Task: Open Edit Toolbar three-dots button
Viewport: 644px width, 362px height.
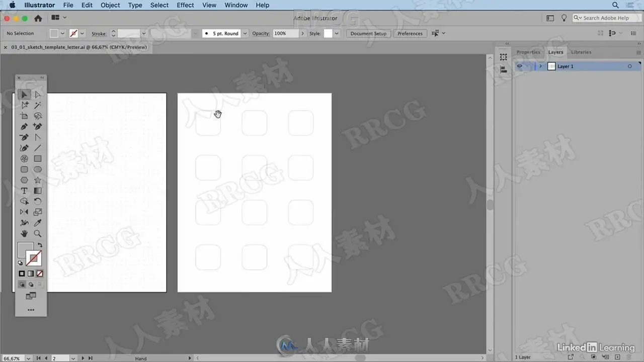Action: click(x=31, y=310)
